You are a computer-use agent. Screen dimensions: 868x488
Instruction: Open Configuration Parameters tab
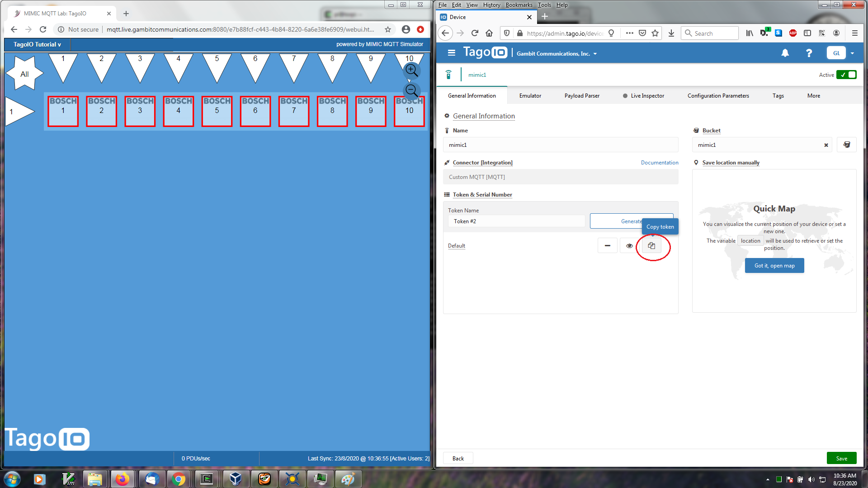tap(718, 96)
